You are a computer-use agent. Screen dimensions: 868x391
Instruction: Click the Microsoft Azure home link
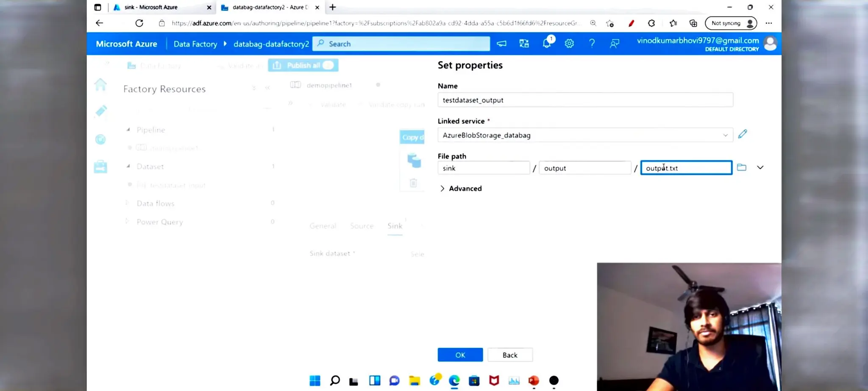[126, 44]
